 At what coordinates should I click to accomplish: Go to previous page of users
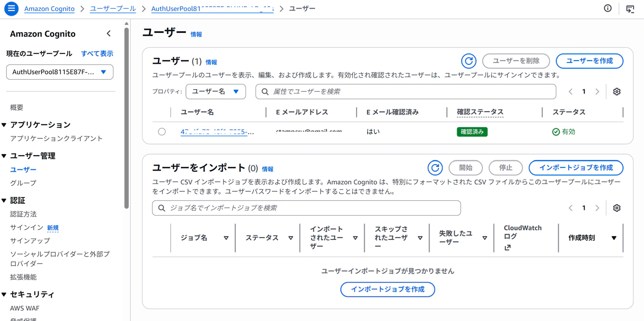pyautogui.click(x=571, y=92)
